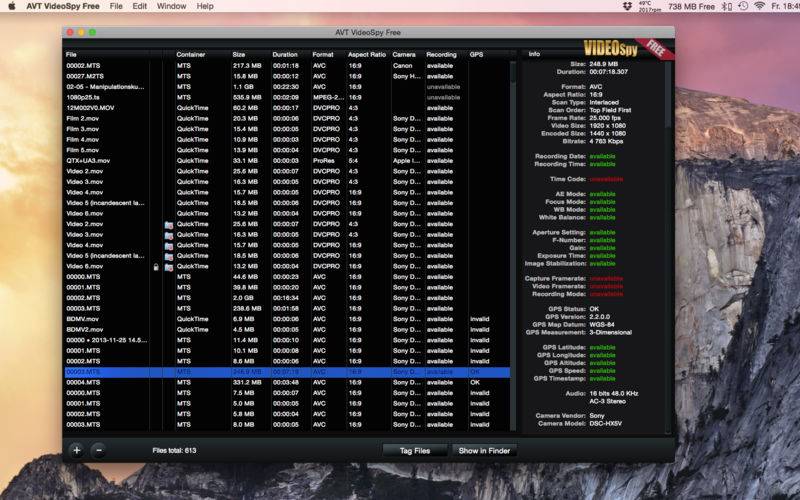Click the Top Field First scan order value
Viewport: 800px width, 500px height.
[x=610, y=110]
